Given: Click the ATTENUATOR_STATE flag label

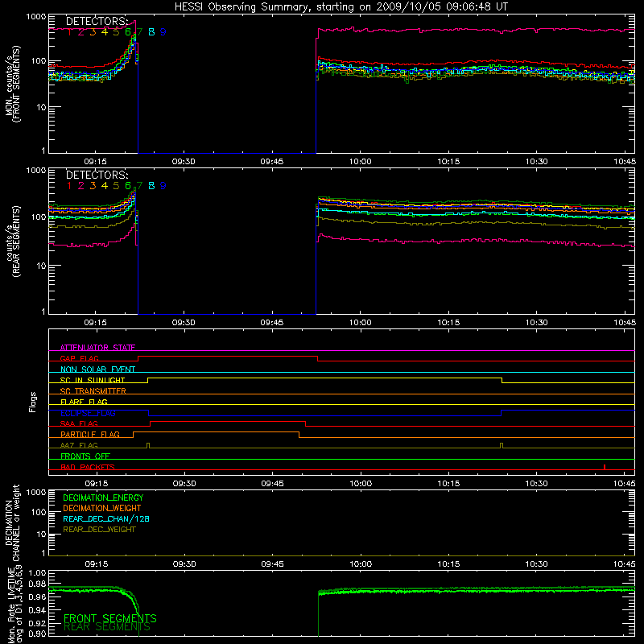Looking at the screenshot, I should (x=97, y=348).
